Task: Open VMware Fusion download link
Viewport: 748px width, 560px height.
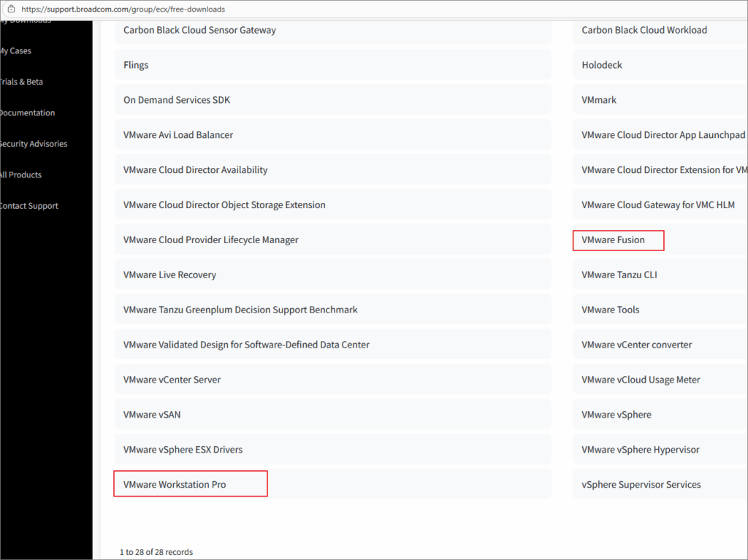Action: coord(613,239)
